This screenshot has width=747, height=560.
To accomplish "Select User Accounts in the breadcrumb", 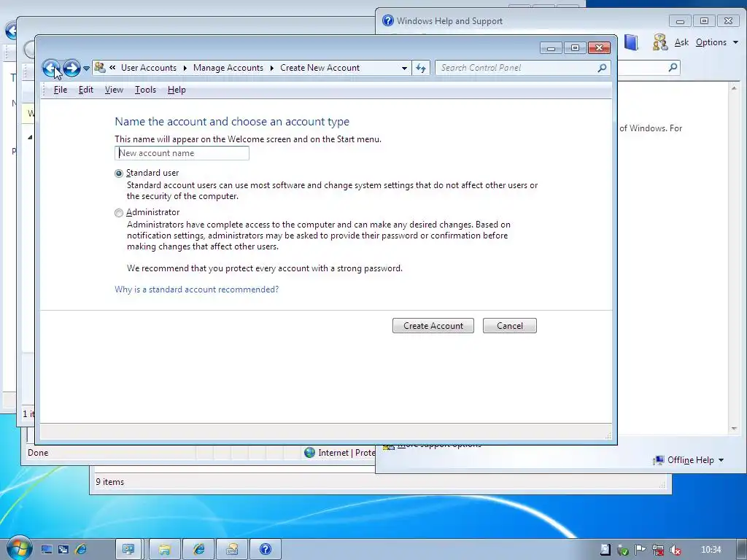I will click(149, 68).
